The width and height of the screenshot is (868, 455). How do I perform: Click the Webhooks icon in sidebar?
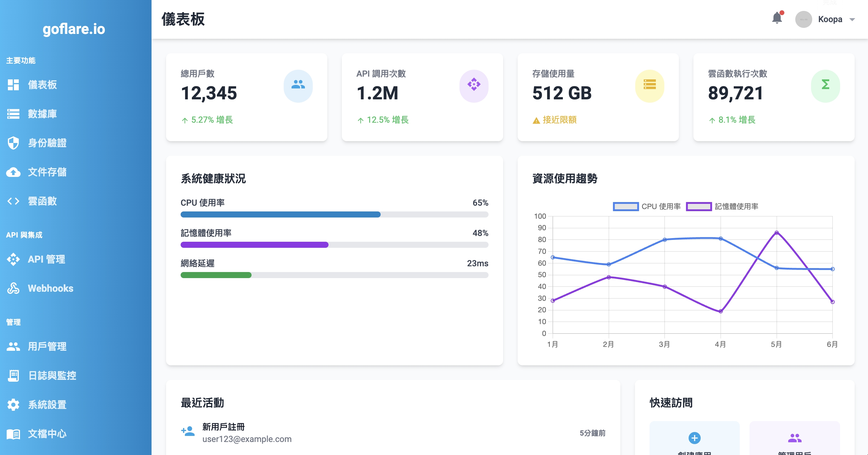13,288
